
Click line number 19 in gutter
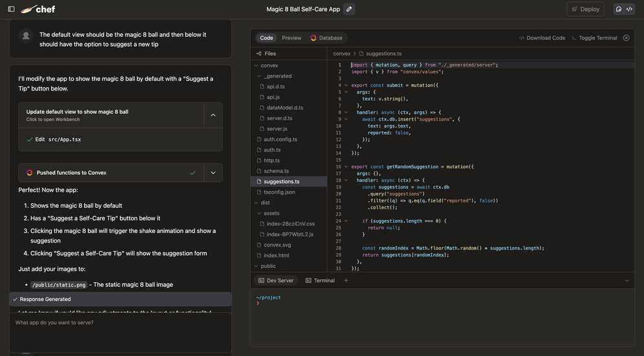pyautogui.click(x=338, y=187)
